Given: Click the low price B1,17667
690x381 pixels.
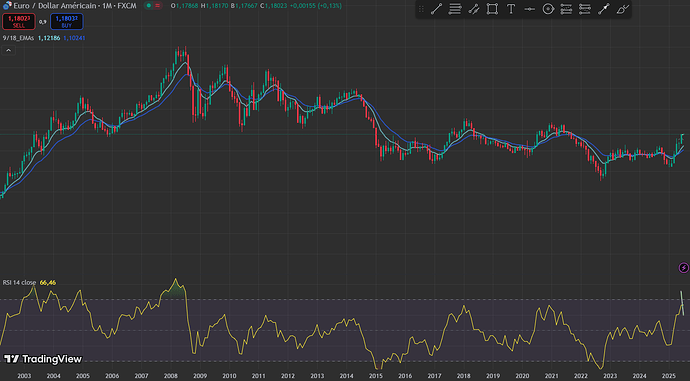Looking at the screenshot, I should (244, 6).
